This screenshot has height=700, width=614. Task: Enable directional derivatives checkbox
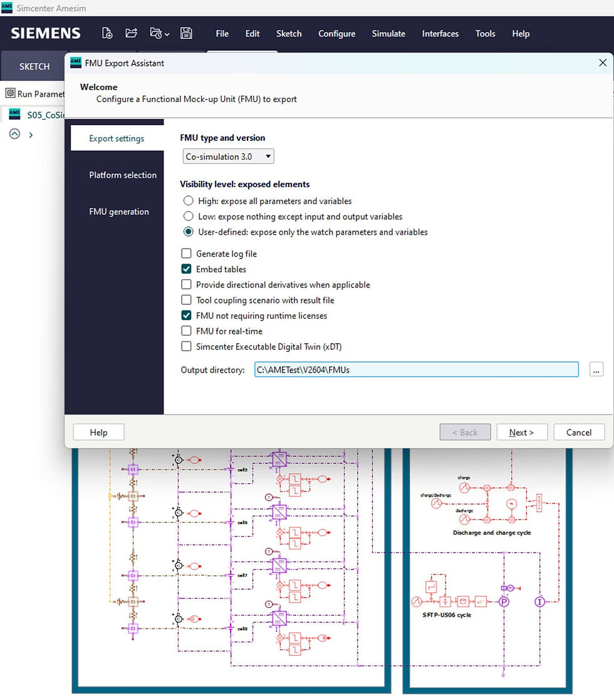point(186,284)
